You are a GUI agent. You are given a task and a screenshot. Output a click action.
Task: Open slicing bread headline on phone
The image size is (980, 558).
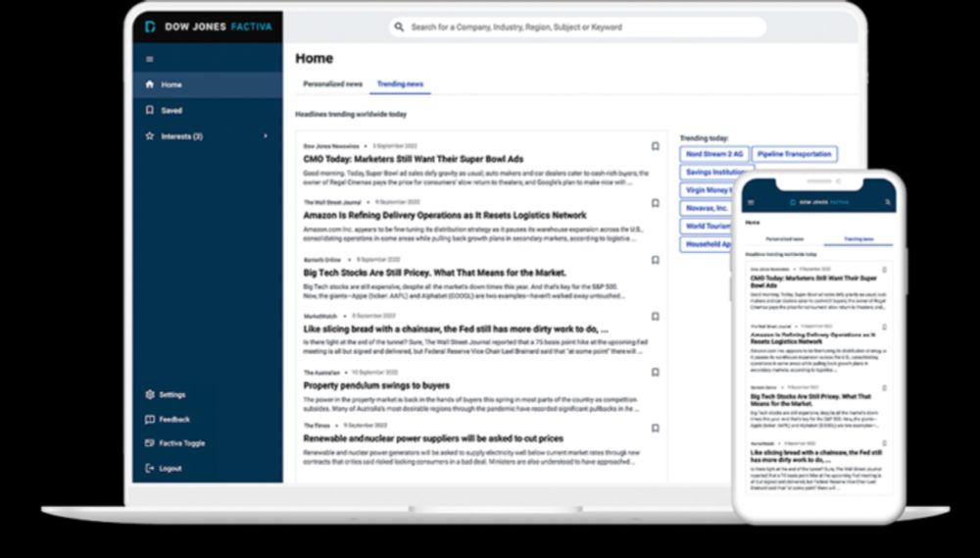[815, 455]
